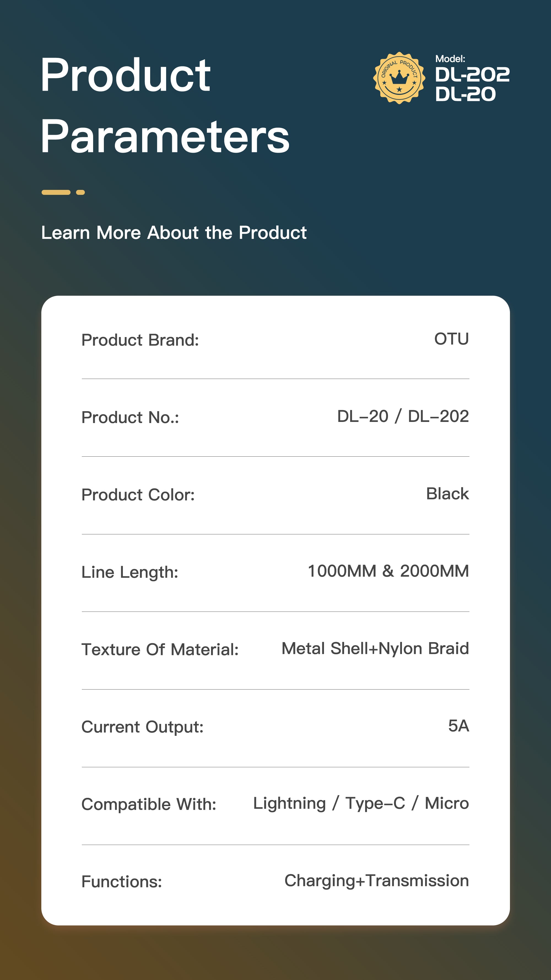Select the "Product Brand:" label

(x=140, y=340)
